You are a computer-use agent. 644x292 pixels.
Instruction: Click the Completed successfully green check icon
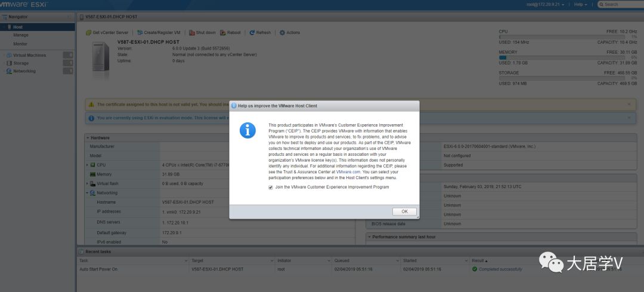tap(475, 269)
